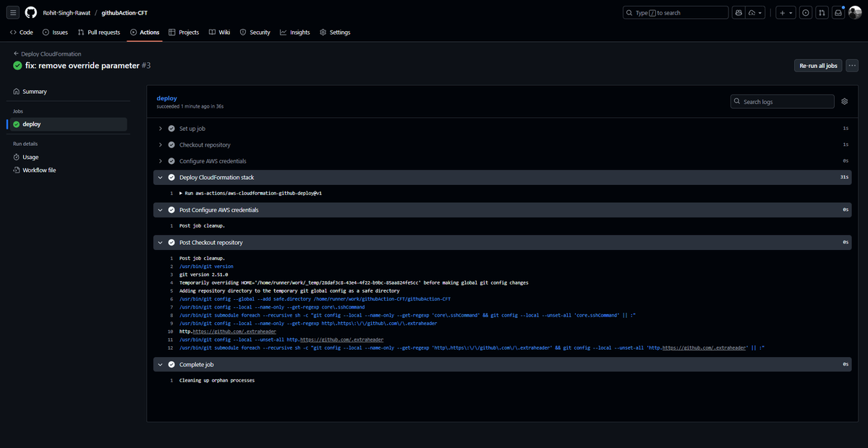Expand the Set up job step
868x448 pixels.
tap(502, 128)
